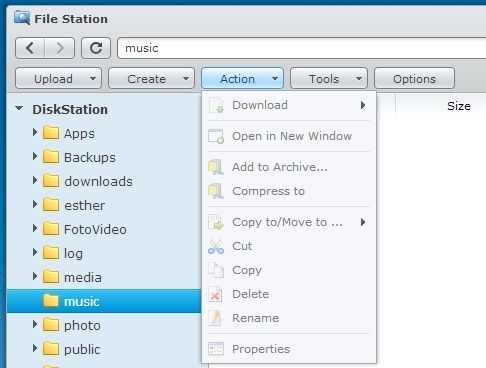Select the downloads folder label
Viewport: 486px width, 368px height.
(98, 181)
